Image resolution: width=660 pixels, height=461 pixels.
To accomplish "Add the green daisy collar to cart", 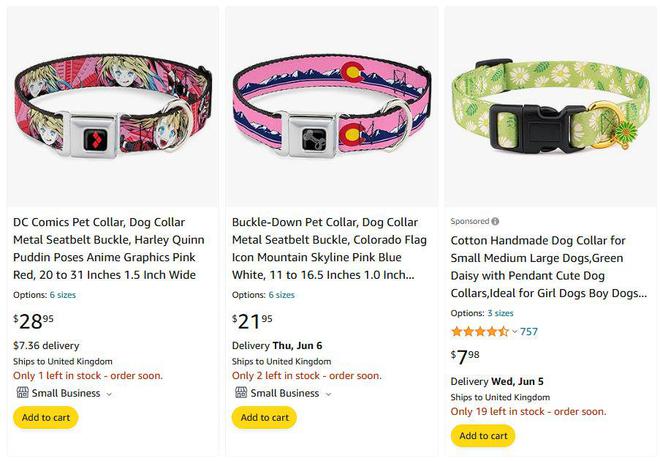I will pyautogui.click(x=483, y=436).
